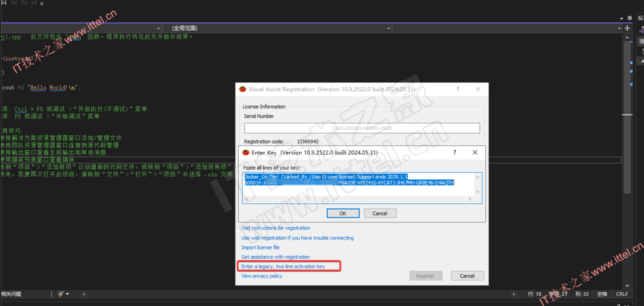Open 'Get assistance with registration' link

[x=275, y=257]
